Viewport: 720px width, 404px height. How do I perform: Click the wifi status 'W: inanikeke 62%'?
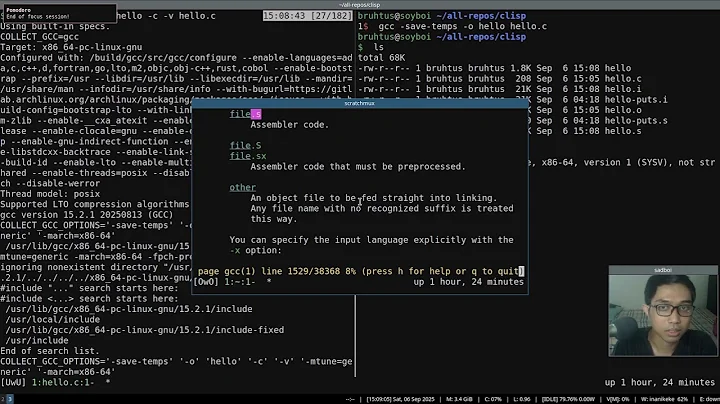coord(664,399)
